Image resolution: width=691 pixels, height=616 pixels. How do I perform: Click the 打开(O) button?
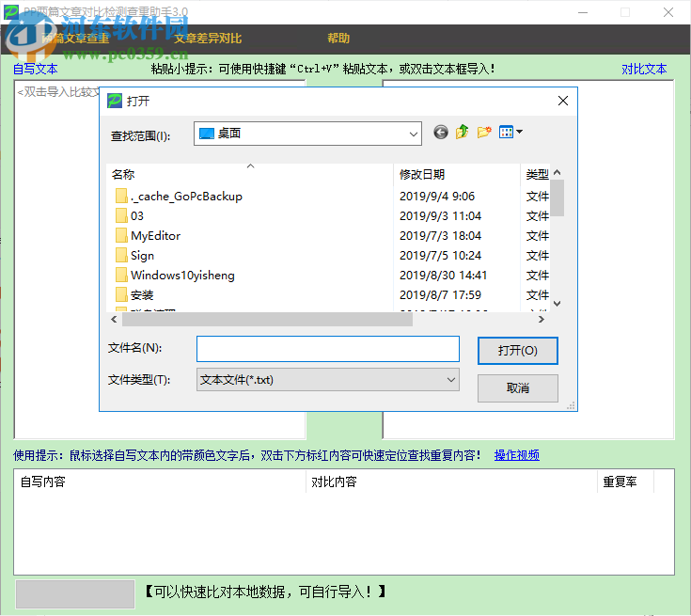point(517,351)
